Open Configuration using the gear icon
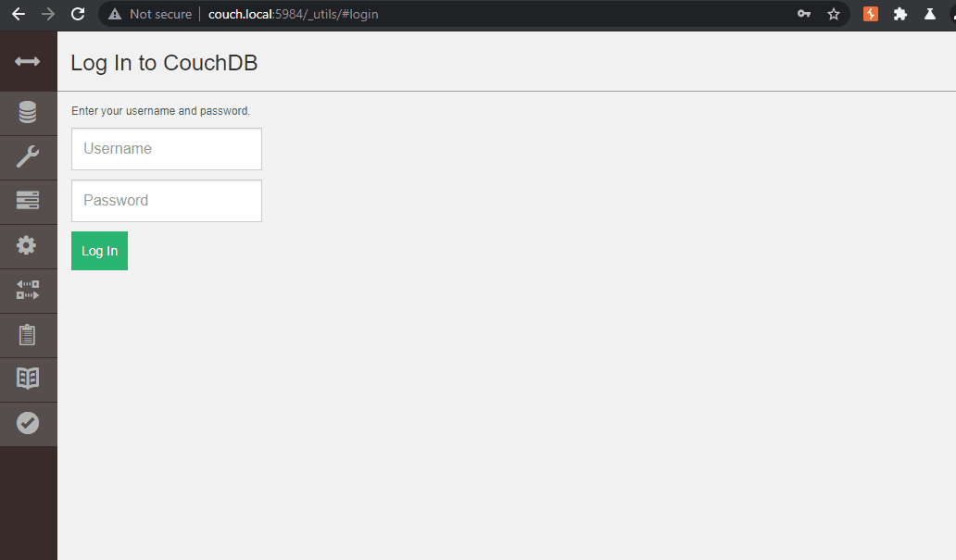Image resolution: width=956 pixels, height=560 pixels. (26, 245)
